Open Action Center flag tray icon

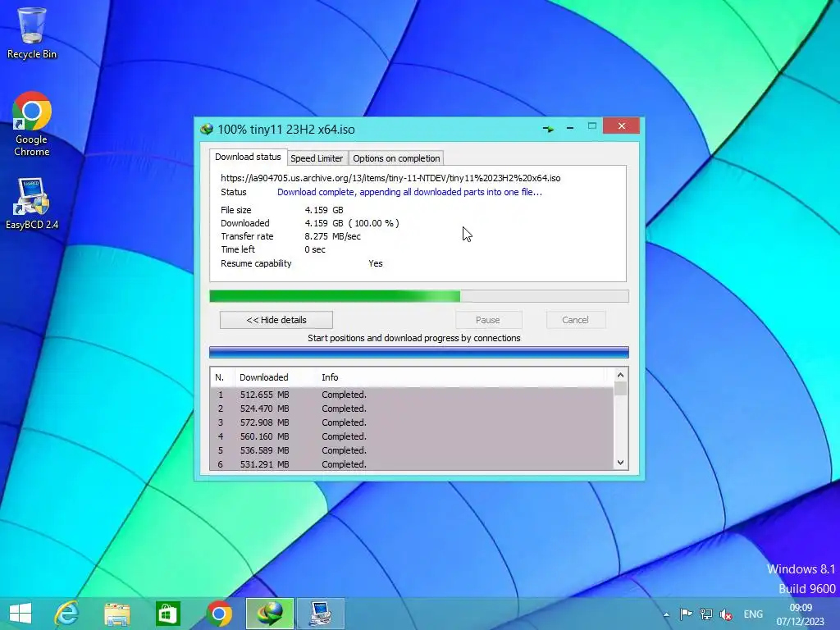pos(686,614)
